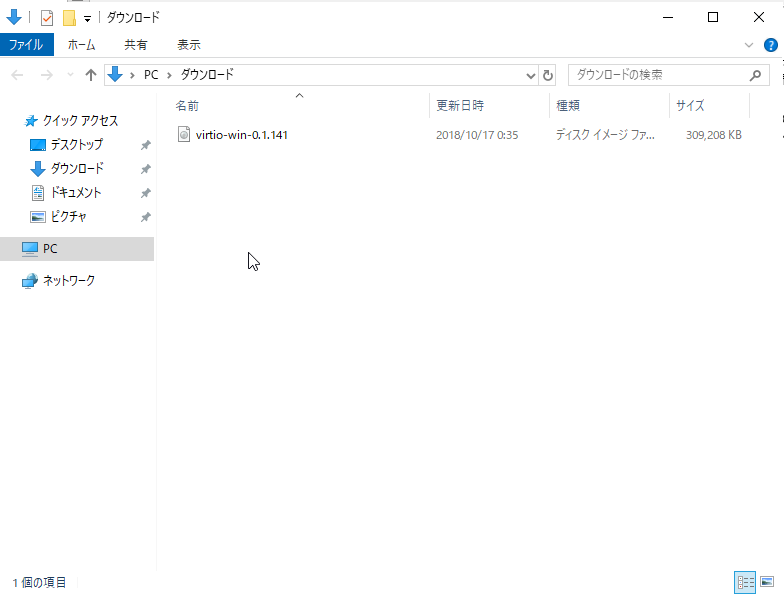
Task: Switch to large icons view in status bar
Action: coord(767,582)
